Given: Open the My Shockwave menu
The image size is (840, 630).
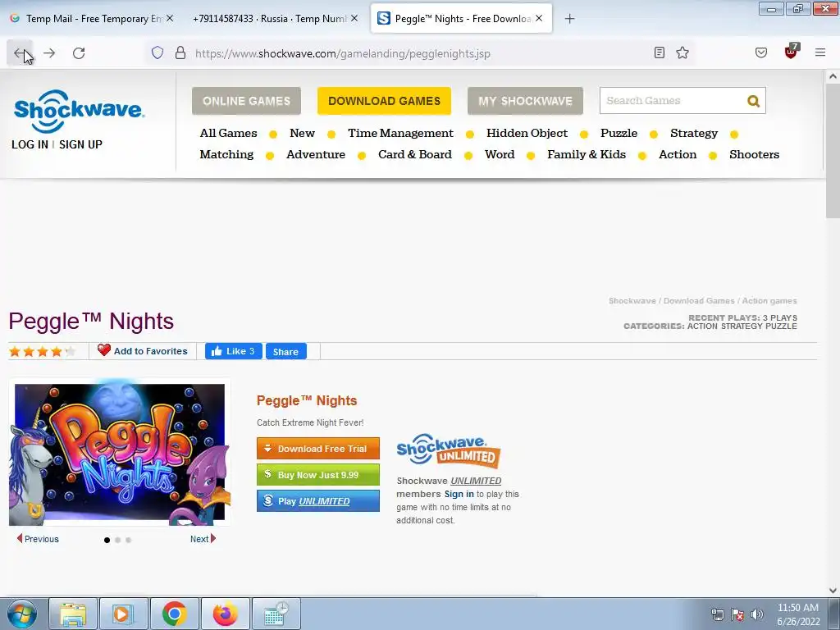Looking at the screenshot, I should coord(525,101).
